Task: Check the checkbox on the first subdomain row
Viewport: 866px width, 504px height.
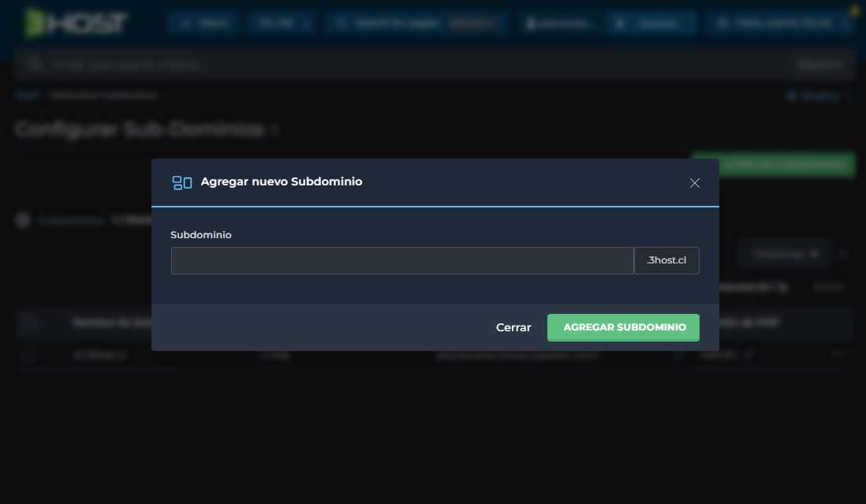Action: coord(29,355)
